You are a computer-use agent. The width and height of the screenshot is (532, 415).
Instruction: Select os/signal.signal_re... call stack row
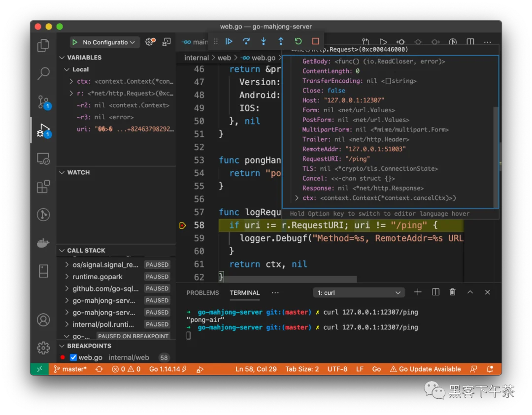(116, 265)
